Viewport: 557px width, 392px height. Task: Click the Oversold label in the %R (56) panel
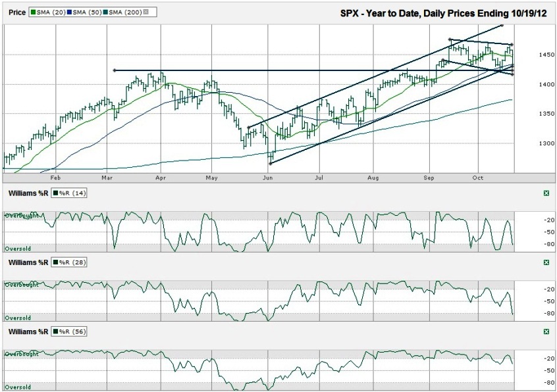(18, 387)
